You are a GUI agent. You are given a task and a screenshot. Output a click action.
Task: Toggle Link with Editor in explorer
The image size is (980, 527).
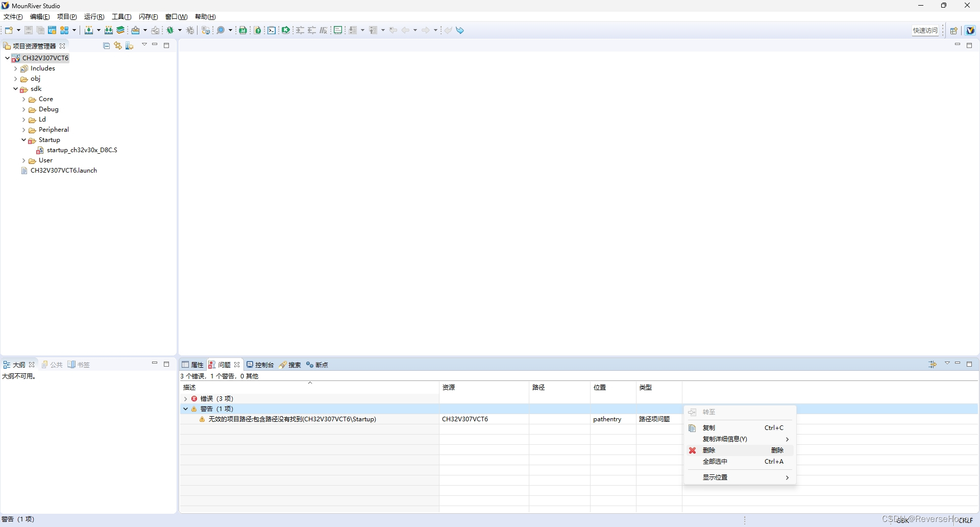coord(118,45)
